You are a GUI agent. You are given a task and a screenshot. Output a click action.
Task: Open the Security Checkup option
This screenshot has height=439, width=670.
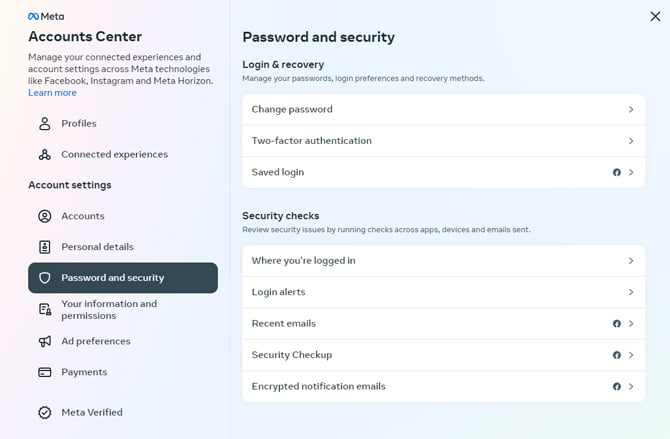point(444,355)
